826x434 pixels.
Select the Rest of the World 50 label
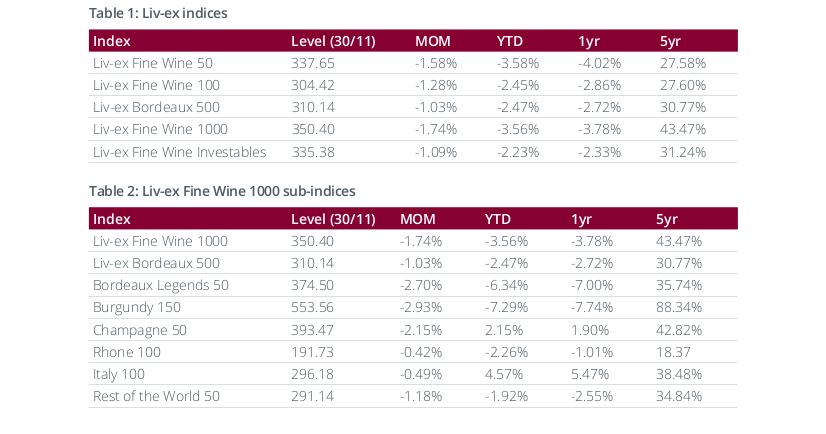click(155, 396)
